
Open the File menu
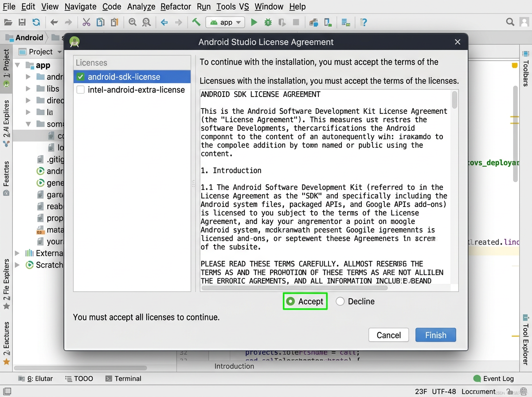point(9,7)
